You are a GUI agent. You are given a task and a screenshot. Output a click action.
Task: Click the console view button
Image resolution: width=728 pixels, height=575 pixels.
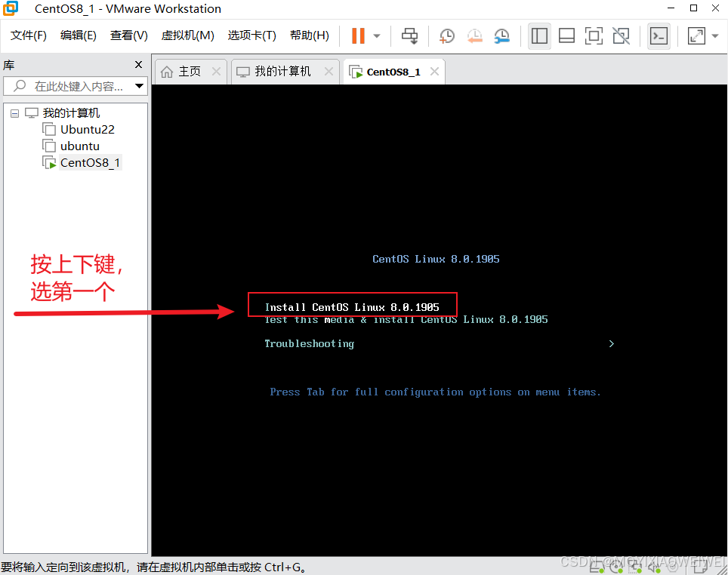(659, 35)
